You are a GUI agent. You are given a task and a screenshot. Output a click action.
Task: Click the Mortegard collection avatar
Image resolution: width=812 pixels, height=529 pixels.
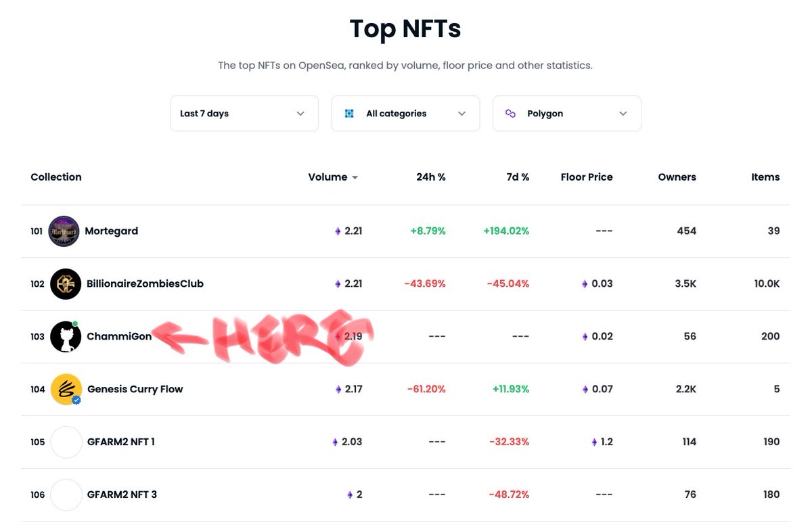click(64, 231)
